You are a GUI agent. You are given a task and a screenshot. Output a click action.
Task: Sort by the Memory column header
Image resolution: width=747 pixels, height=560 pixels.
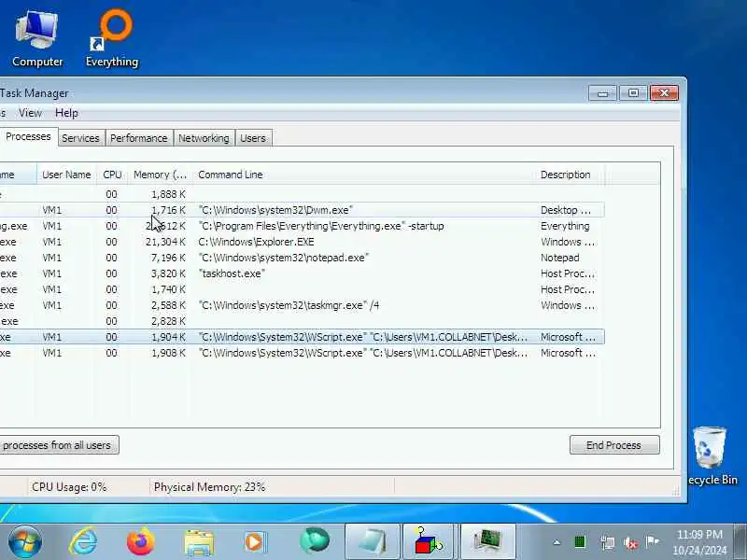160,175
